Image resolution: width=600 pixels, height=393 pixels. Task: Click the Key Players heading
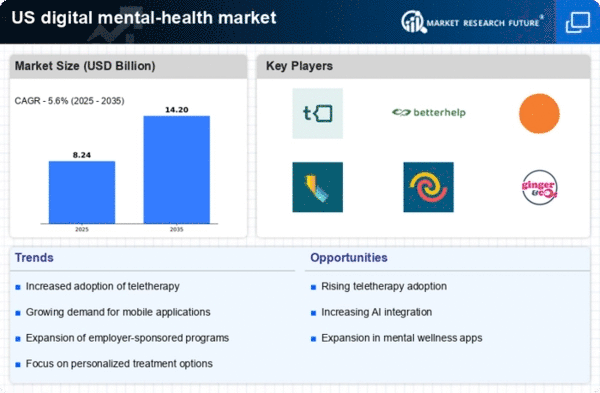[x=299, y=66]
